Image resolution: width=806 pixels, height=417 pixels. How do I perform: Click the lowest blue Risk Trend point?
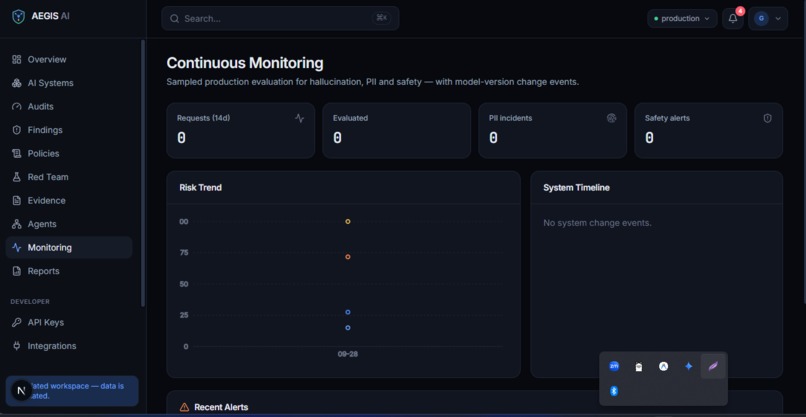[x=348, y=328]
